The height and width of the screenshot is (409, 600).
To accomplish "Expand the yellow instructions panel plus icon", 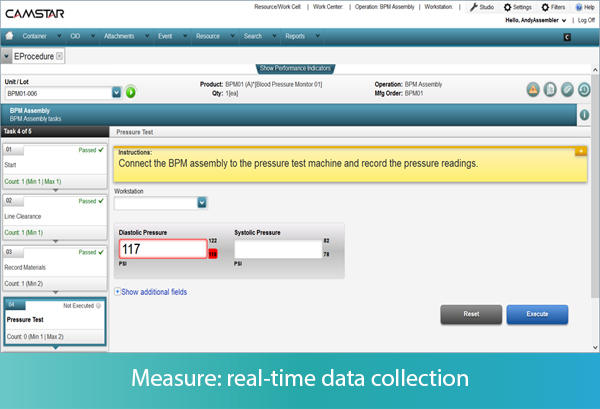I will point(581,152).
